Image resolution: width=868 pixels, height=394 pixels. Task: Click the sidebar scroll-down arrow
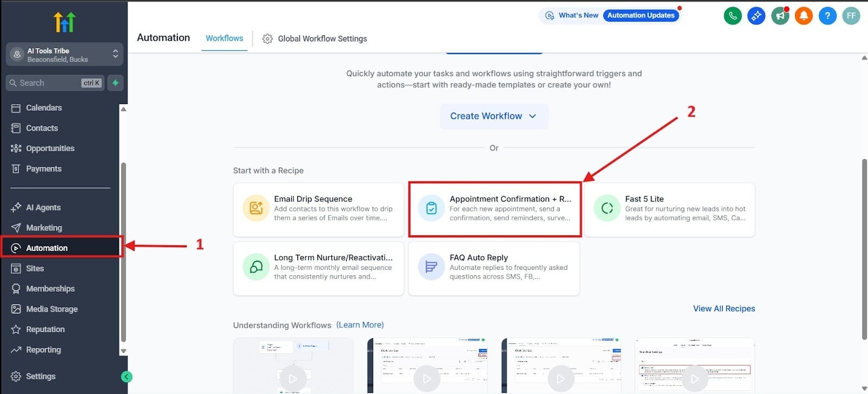pos(123,351)
